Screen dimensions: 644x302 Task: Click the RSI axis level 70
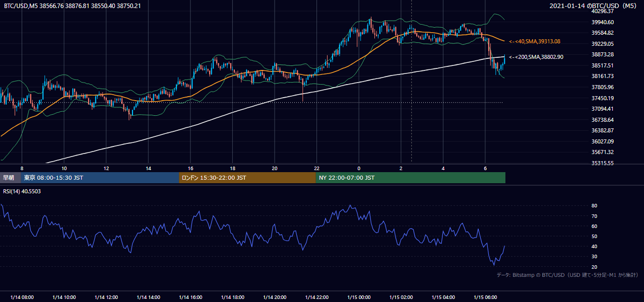tap(594, 216)
